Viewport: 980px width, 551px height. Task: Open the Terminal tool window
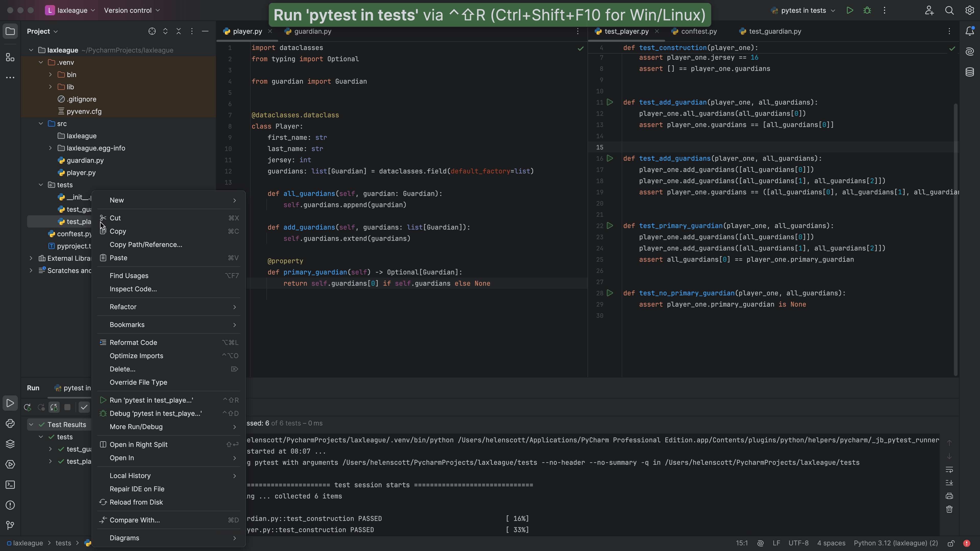point(10,485)
